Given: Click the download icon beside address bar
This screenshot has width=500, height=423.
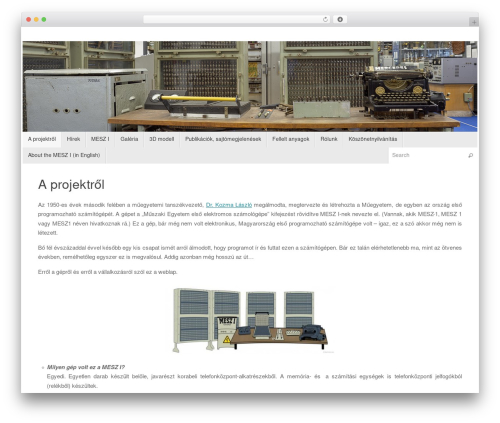Looking at the screenshot, I should [x=340, y=20].
